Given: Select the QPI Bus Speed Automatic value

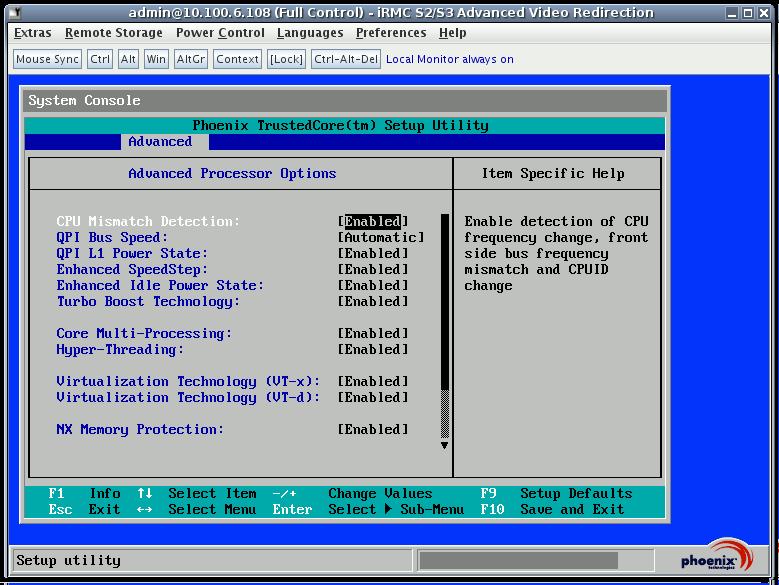Looking at the screenshot, I should pos(381,237).
